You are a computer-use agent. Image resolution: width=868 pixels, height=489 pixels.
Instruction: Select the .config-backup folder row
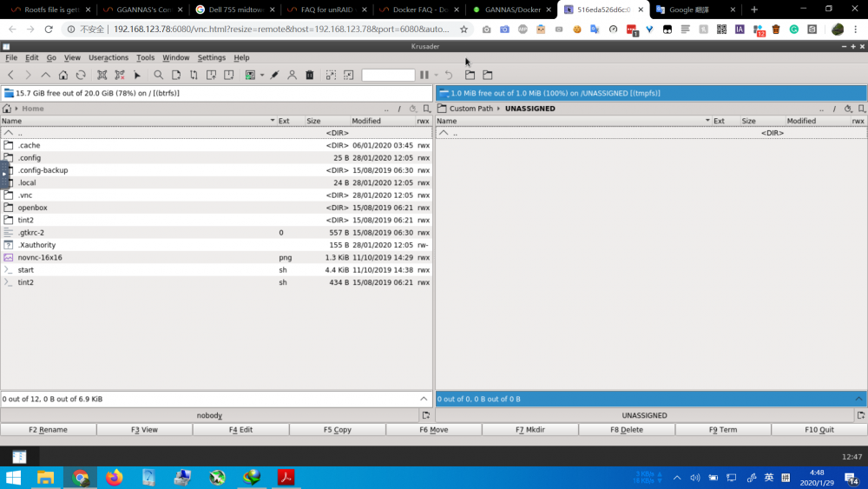coord(216,170)
